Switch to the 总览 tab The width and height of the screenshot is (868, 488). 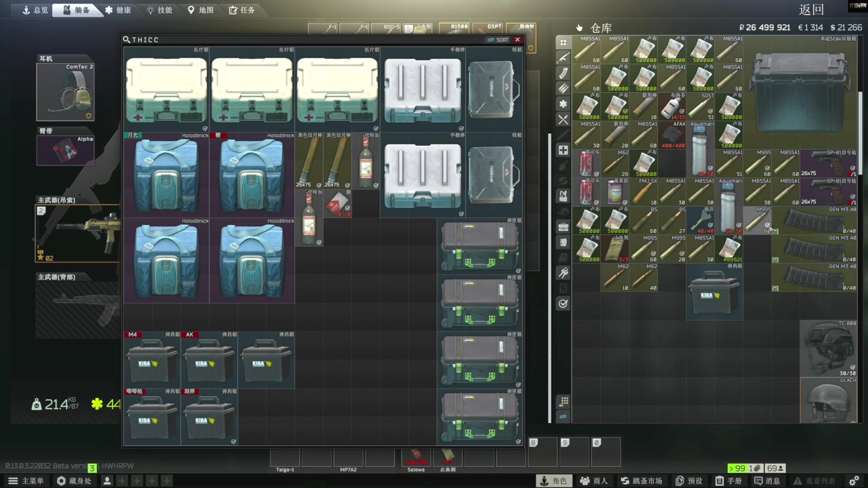(35, 10)
